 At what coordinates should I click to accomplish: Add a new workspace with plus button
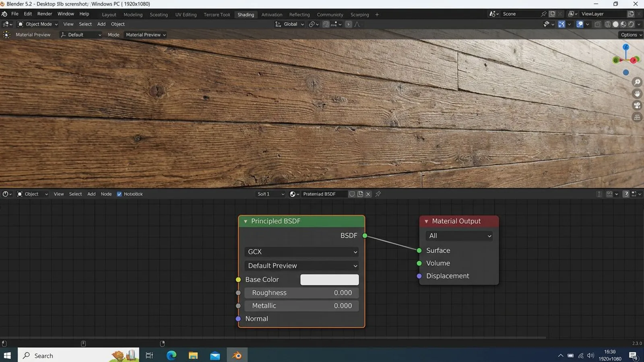coord(377,14)
